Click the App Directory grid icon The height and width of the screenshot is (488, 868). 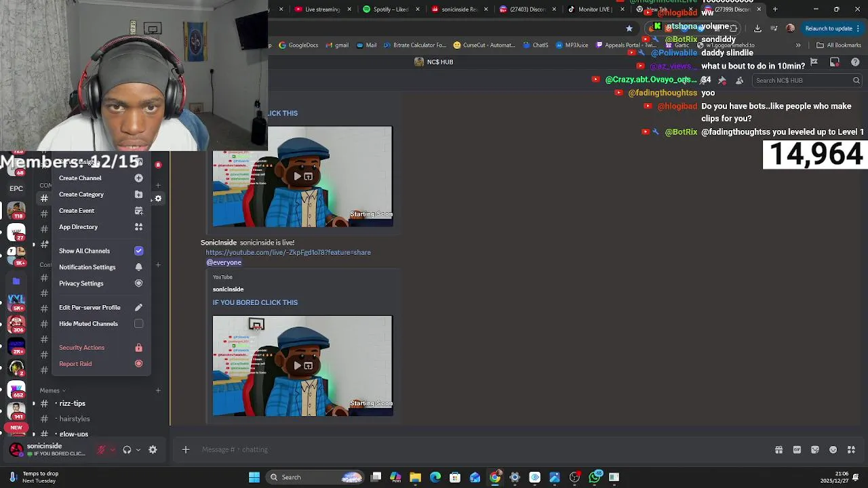(x=138, y=227)
